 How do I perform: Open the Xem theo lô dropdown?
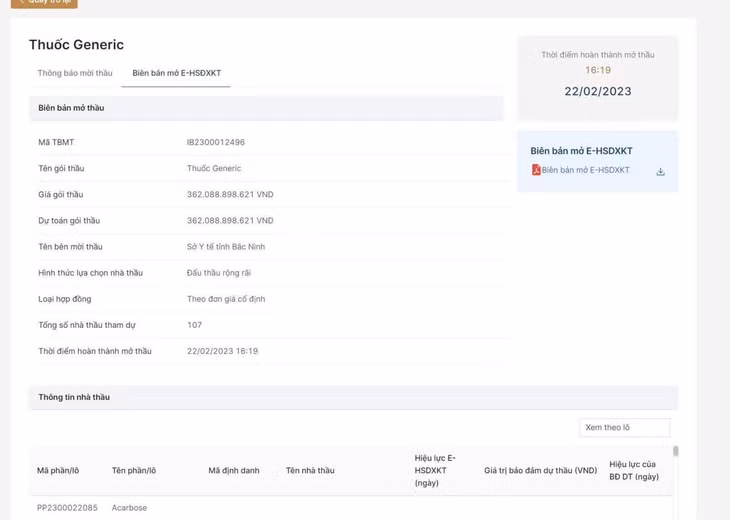(x=624, y=427)
